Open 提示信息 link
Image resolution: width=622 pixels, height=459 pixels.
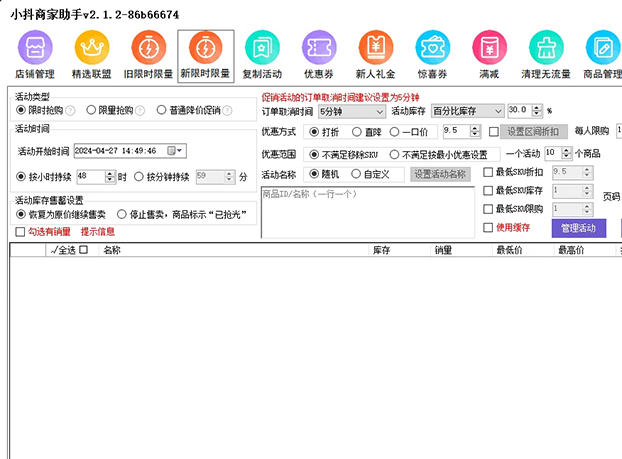point(98,232)
